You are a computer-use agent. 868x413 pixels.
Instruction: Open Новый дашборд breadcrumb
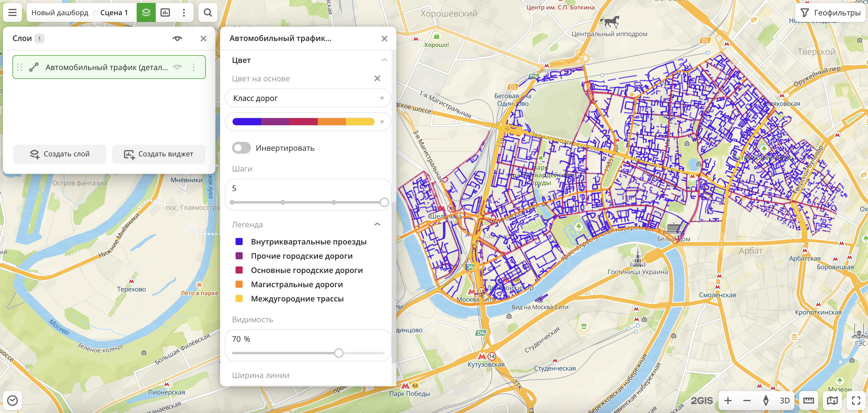[60, 13]
